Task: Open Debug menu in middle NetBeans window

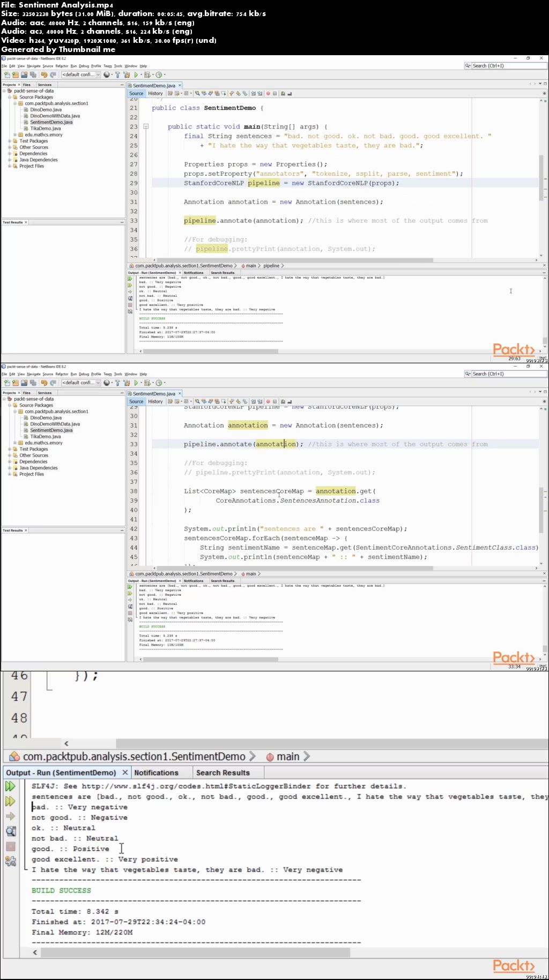Action: pos(84,374)
